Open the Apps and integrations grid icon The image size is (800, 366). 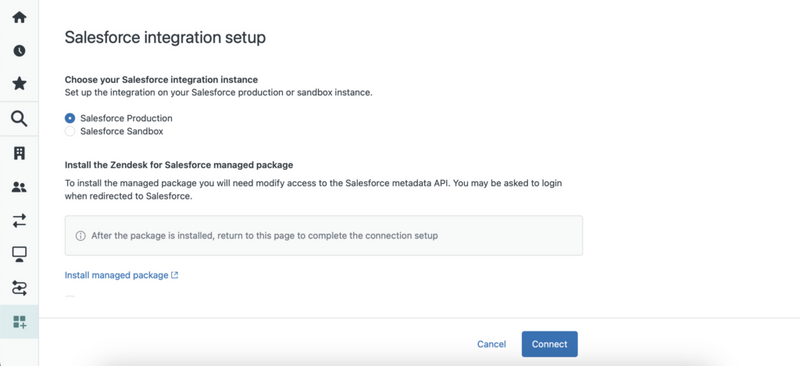tap(19, 322)
